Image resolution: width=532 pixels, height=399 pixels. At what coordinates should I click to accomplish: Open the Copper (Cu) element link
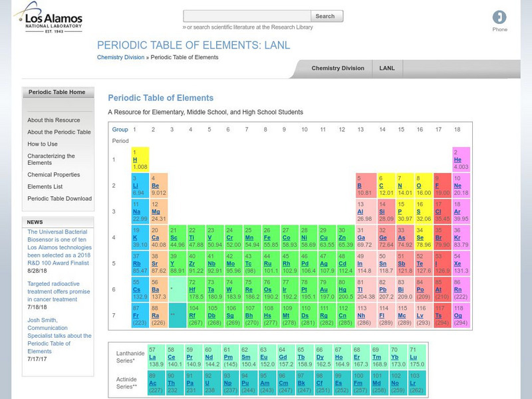(x=324, y=237)
